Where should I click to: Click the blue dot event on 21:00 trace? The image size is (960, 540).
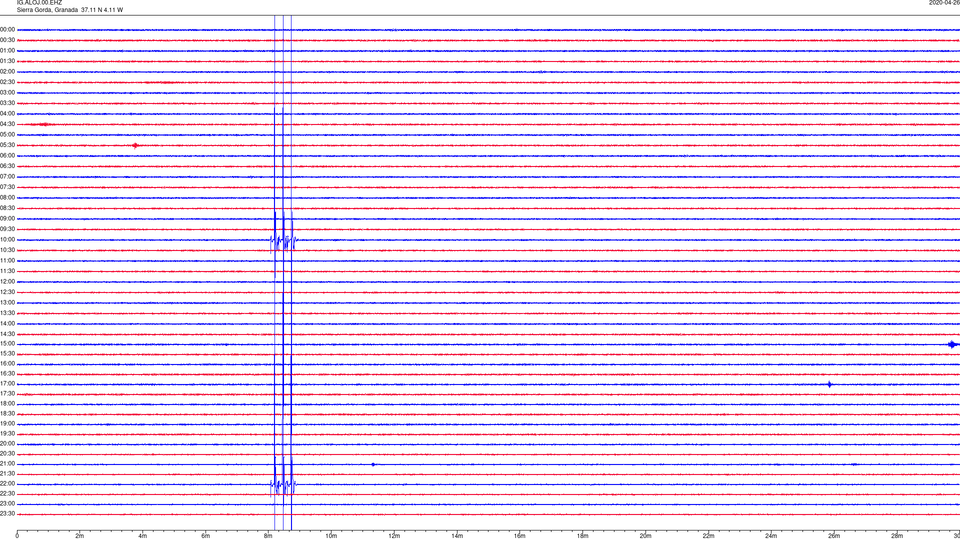373,465
